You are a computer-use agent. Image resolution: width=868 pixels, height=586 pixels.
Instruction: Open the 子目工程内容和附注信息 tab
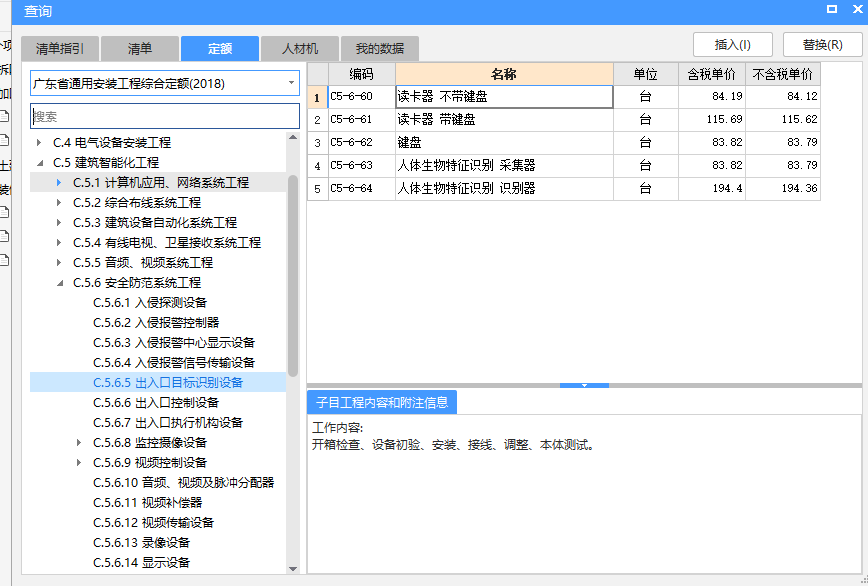pos(382,402)
